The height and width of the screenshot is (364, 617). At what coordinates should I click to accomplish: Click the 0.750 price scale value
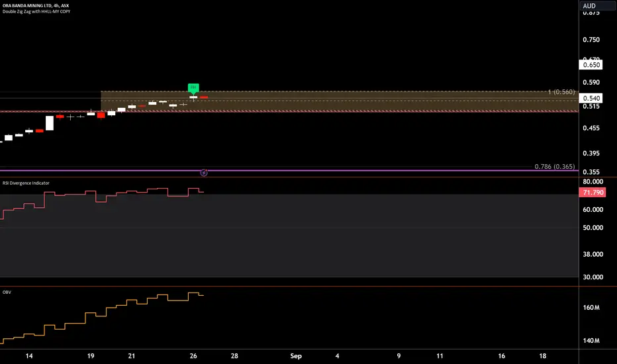point(591,40)
